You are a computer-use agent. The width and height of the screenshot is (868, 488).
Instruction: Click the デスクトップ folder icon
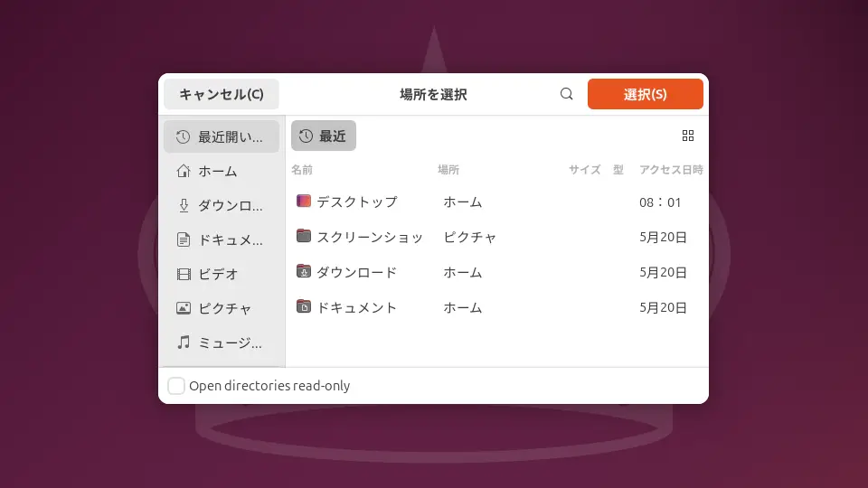click(304, 201)
